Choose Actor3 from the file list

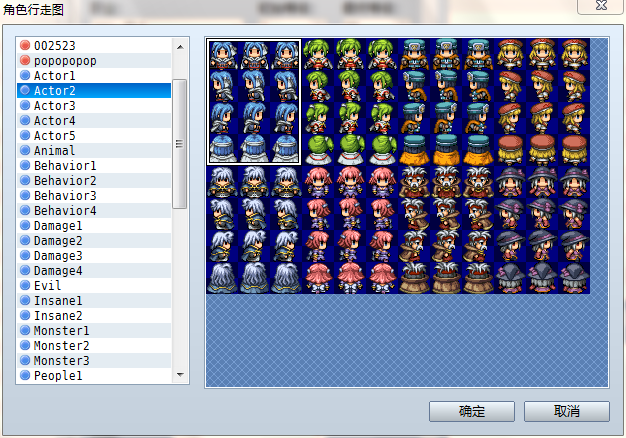click(x=94, y=106)
